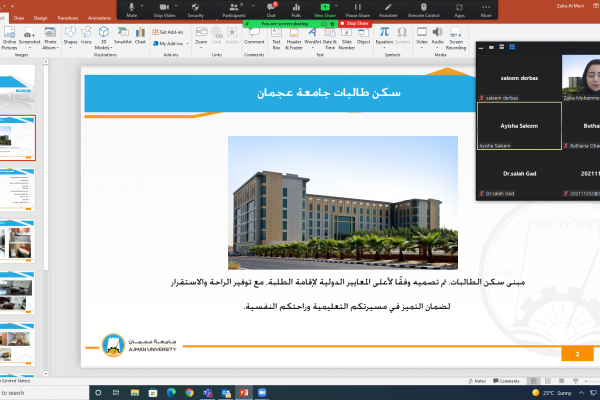Image resolution: width=600 pixels, height=400 pixels.
Task: Mute the microphone in Zoom toolbar
Action: [x=133, y=9]
